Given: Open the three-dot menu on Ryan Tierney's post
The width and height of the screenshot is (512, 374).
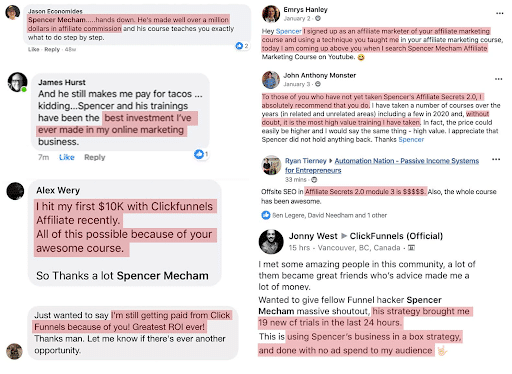Looking at the screenshot, I should tap(496, 159).
